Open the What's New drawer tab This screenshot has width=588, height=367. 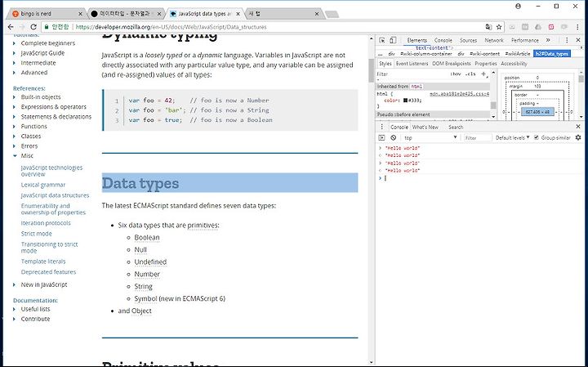[425, 127]
